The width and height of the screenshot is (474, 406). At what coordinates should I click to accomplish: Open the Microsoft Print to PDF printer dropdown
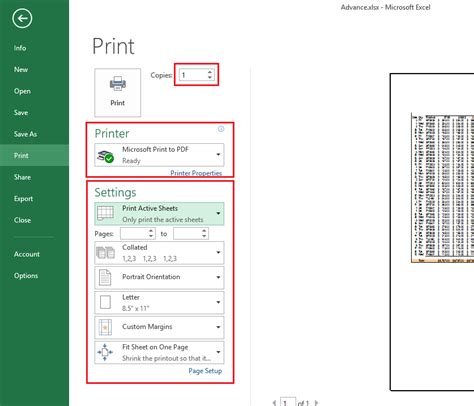pyautogui.click(x=159, y=155)
